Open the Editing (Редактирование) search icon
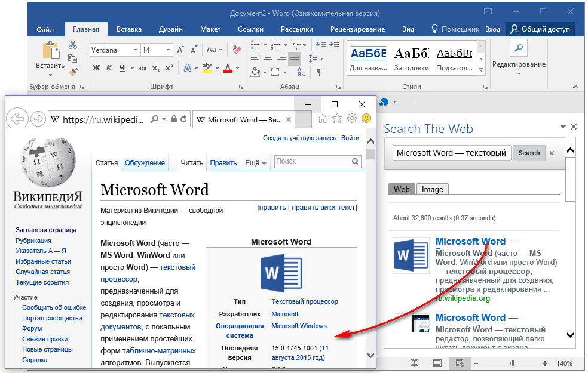The width and height of the screenshot is (588, 373). tap(519, 48)
